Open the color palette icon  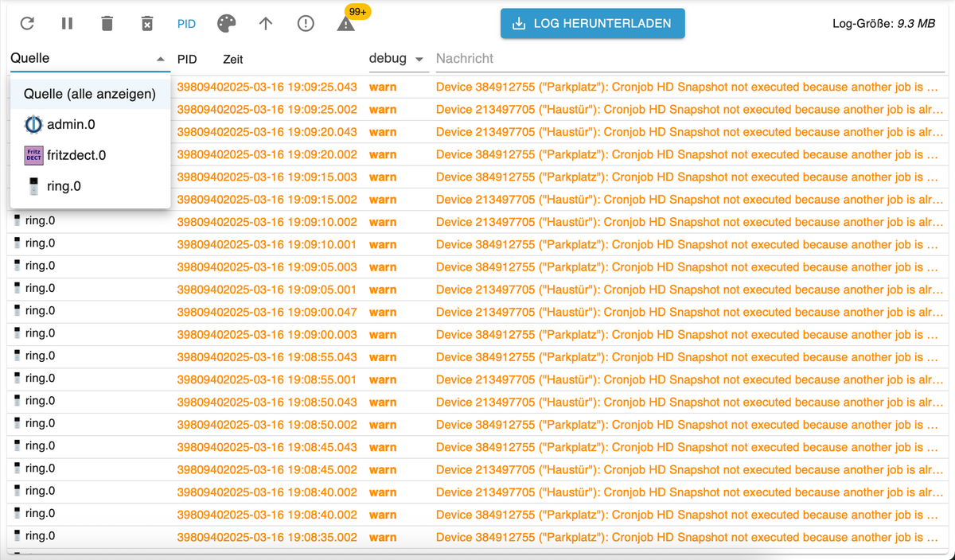coord(226,24)
